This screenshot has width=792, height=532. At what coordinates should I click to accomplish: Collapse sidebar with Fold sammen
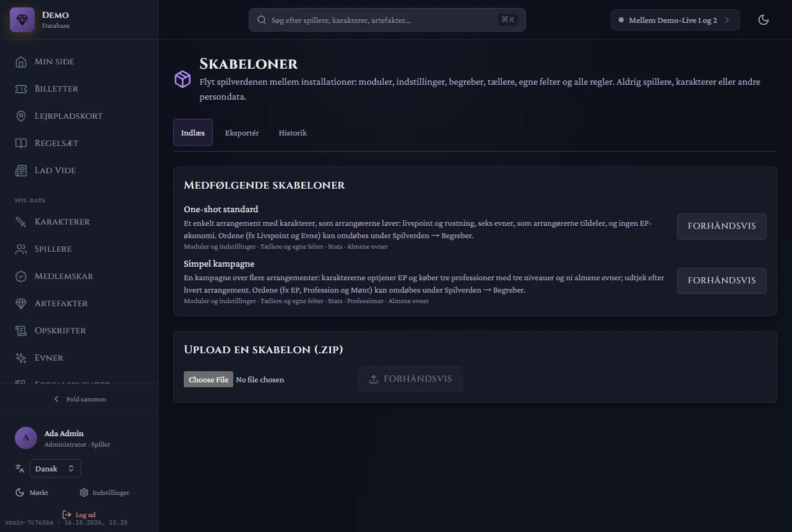79,399
